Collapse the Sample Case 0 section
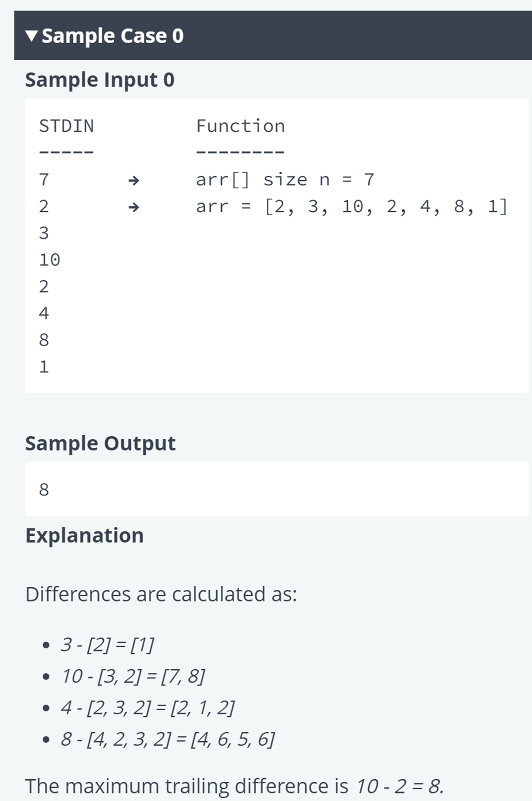The width and height of the screenshot is (532, 801). 273,35
